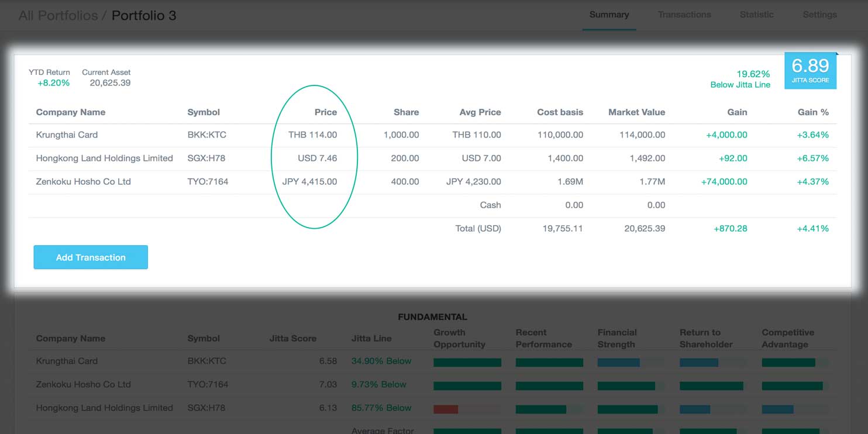Click the total +4.41% gain percent

coord(813,229)
